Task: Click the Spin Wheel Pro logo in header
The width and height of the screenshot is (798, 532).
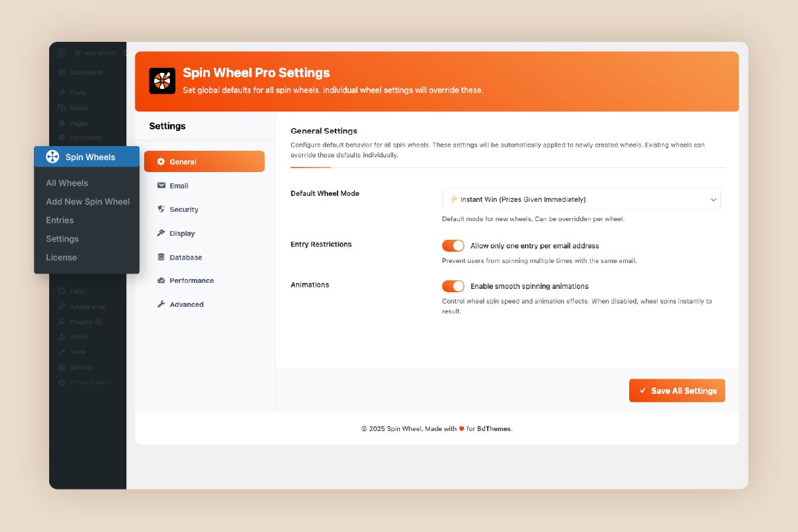Action: 162,81
